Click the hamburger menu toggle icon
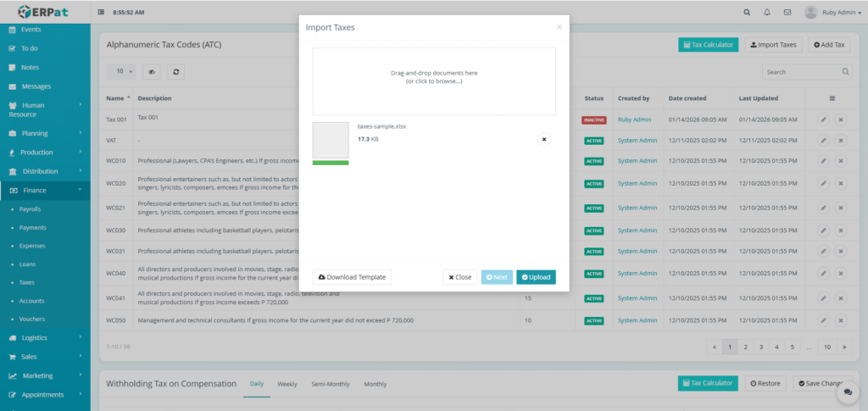Image resolution: width=868 pixels, height=411 pixels. [x=101, y=12]
